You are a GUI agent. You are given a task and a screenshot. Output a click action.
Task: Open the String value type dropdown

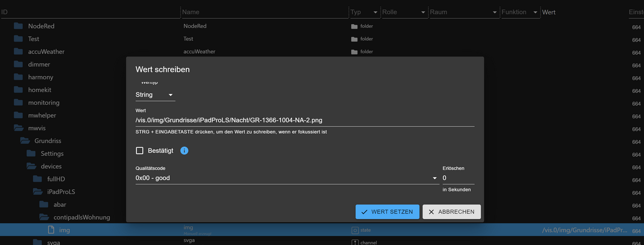tap(155, 95)
